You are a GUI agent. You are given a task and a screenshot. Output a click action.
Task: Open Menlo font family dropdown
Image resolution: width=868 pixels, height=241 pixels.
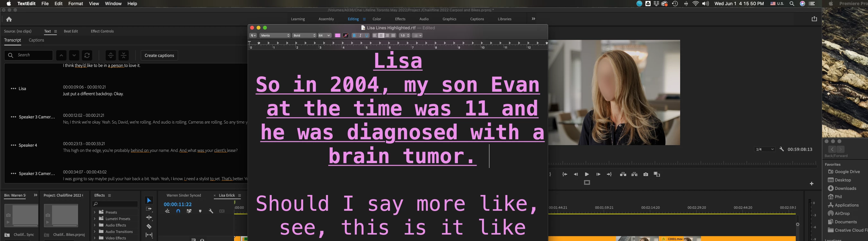[x=275, y=35]
